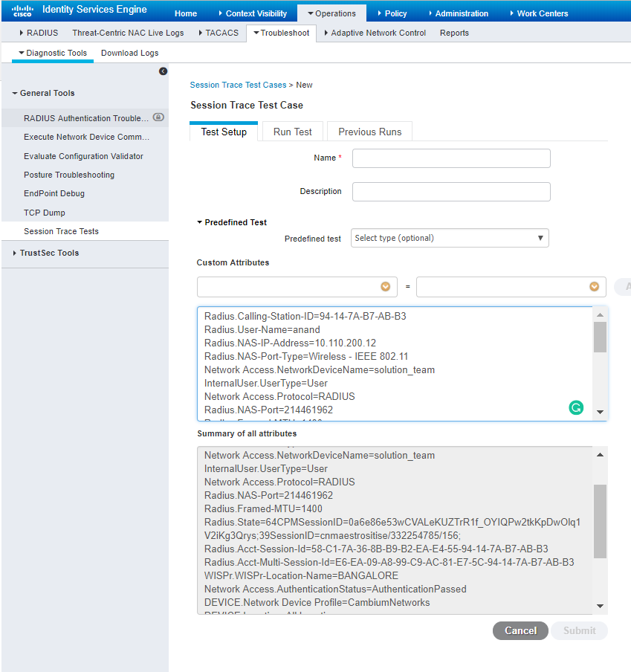Follow the Session Trace Test Cases breadcrumb

click(238, 85)
